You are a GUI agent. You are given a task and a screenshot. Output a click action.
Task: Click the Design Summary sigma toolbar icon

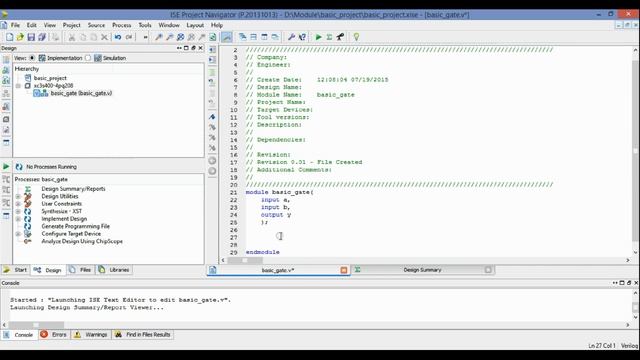[x=329, y=37]
